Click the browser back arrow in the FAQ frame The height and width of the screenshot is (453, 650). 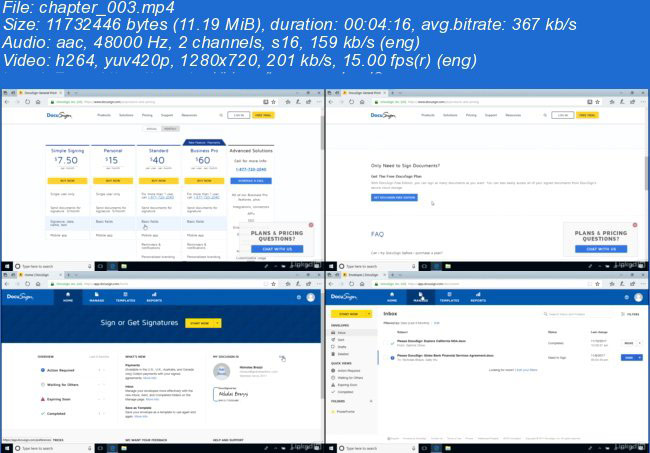click(x=331, y=102)
